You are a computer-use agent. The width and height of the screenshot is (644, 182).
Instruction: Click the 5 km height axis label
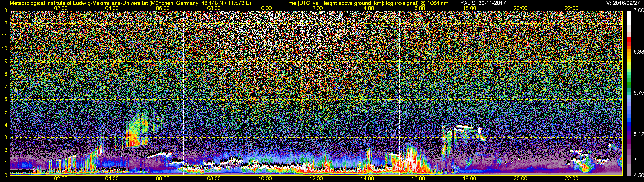[6, 112]
